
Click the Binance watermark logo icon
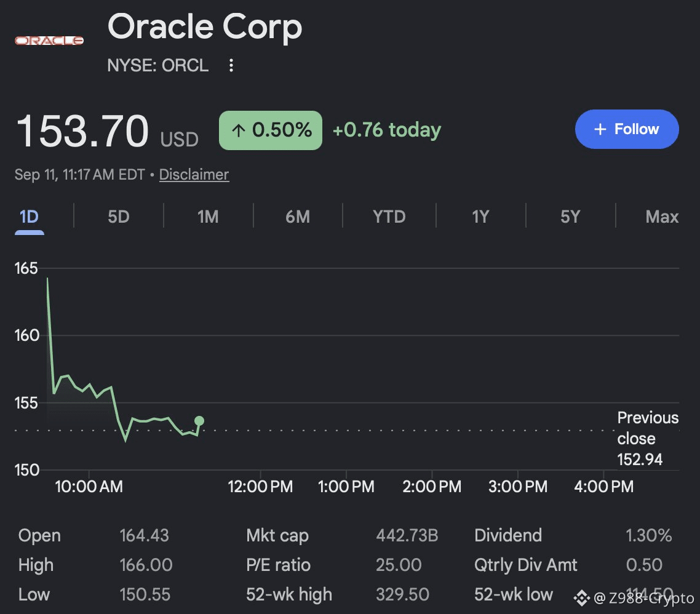tap(581, 598)
